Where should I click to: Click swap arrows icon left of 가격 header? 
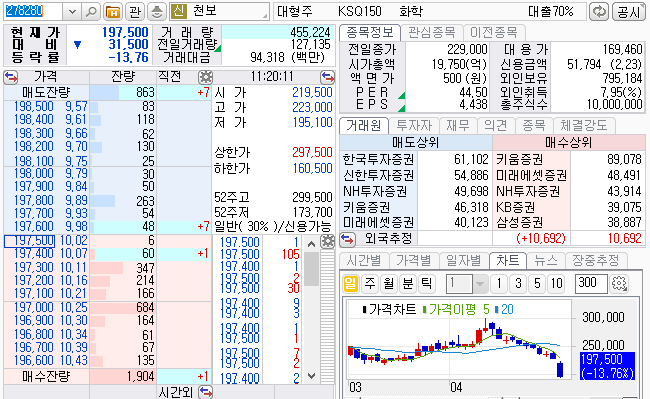pyautogui.click(x=10, y=77)
